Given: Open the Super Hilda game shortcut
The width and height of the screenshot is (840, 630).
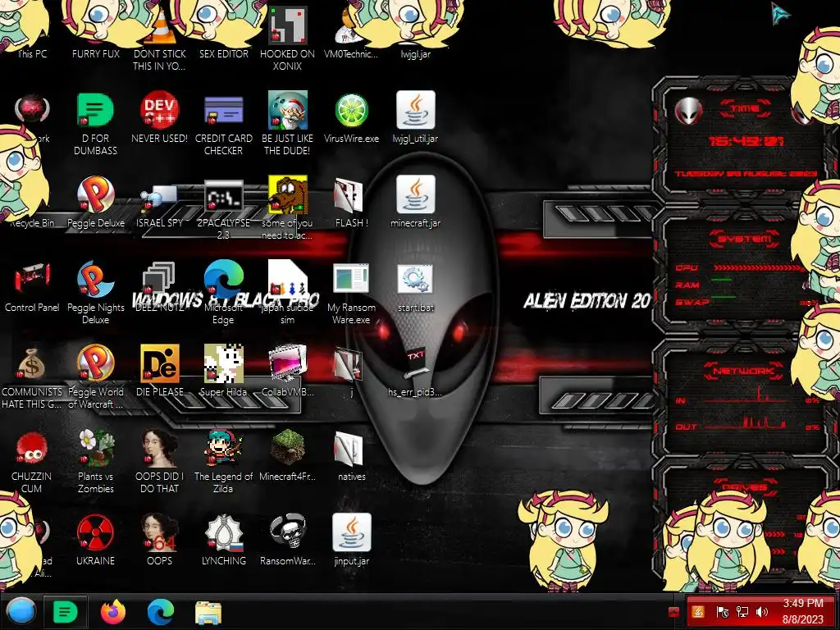Looking at the screenshot, I should coord(223,363).
